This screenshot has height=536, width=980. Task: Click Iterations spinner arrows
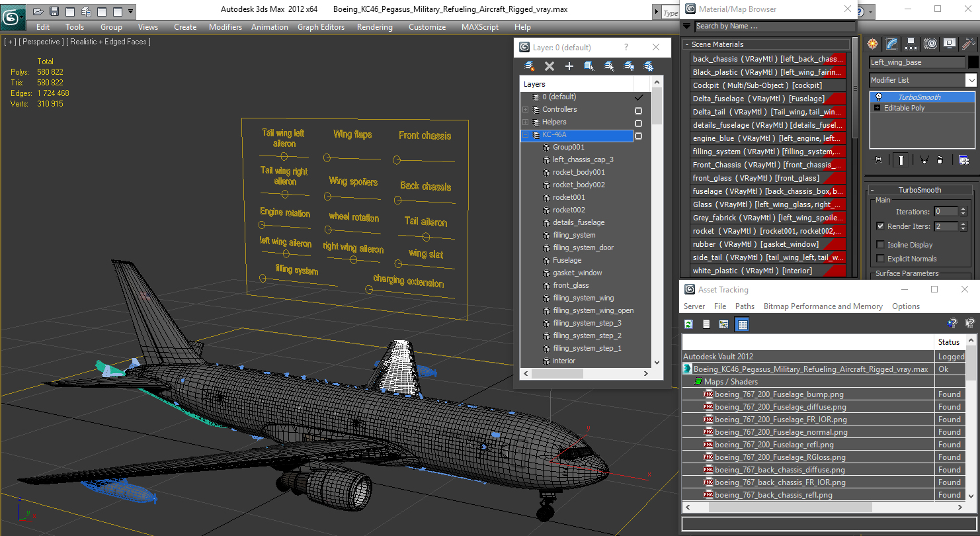(x=963, y=212)
